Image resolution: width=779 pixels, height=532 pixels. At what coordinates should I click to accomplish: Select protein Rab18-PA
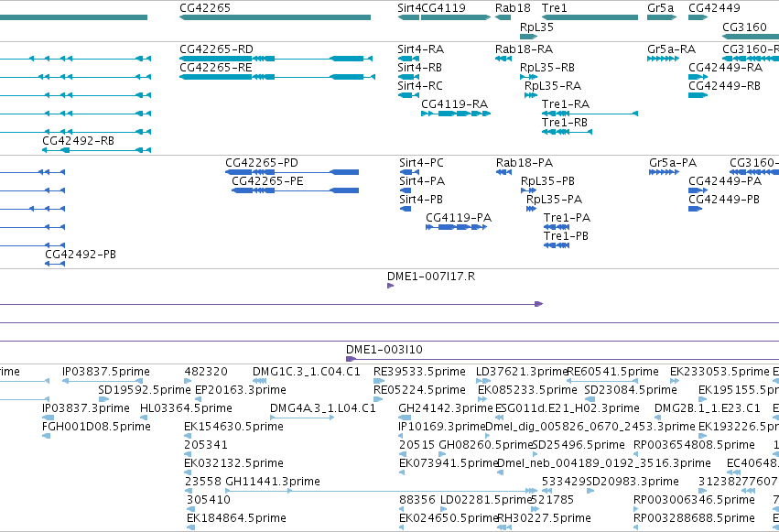pyautogui.click(x=503, y=172)
